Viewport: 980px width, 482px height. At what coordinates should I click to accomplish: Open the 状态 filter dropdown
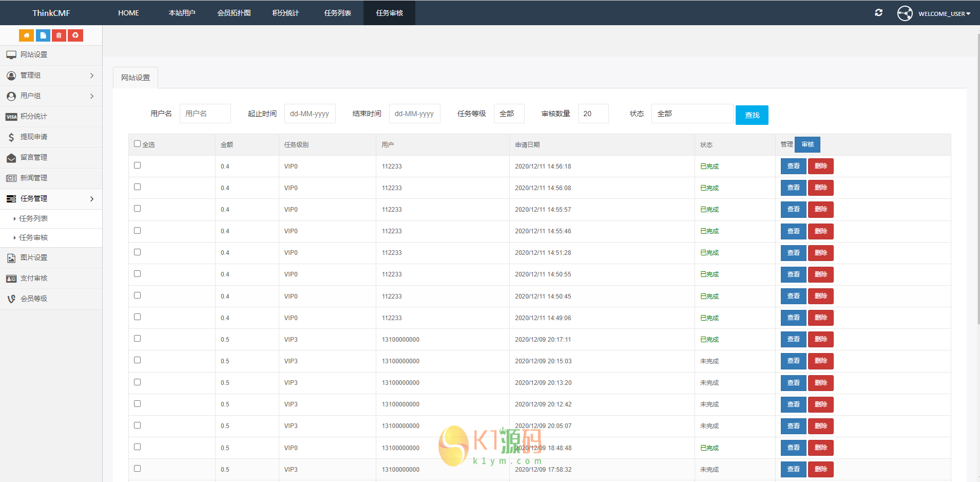click(691, 114)
